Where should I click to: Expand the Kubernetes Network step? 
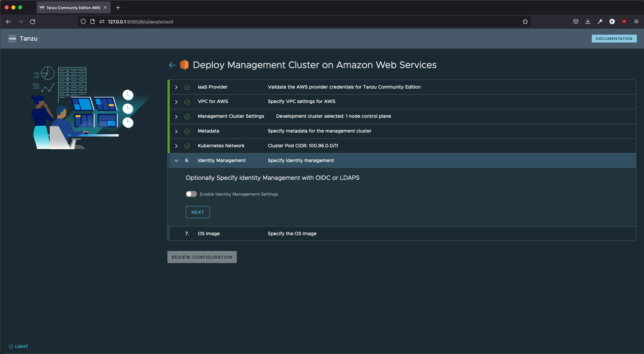[x=176, y=146]
